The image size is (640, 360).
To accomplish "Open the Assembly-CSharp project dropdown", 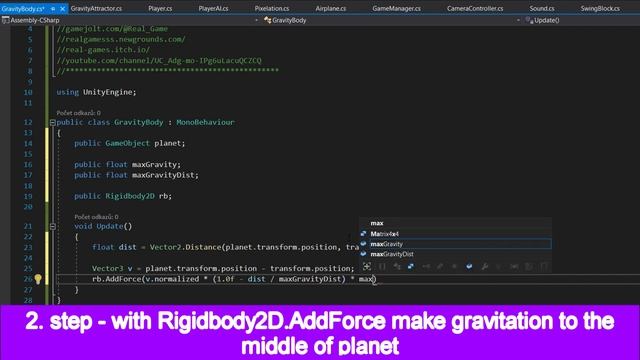I will coord(256,20).
